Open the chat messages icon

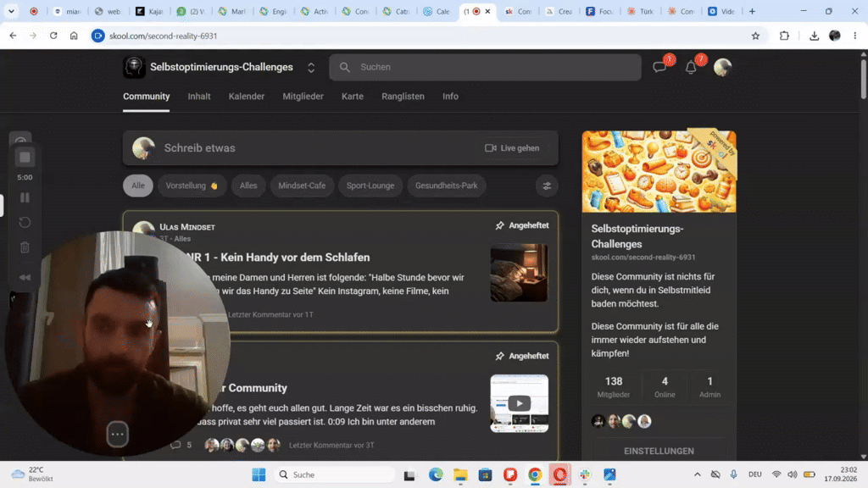(x=659, y=68)
